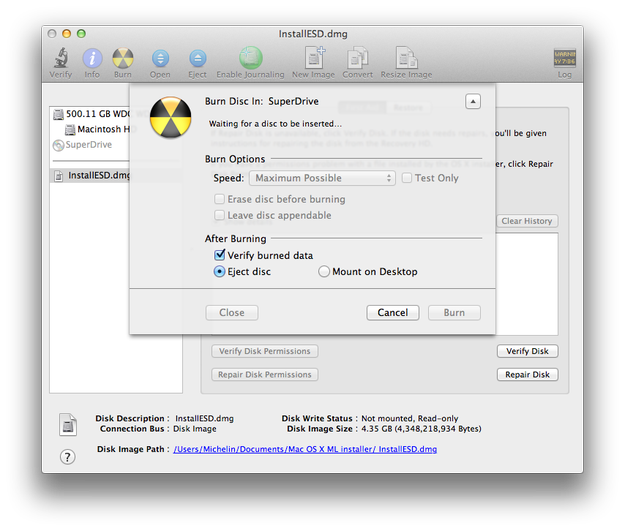Collapse the burn options with triangle button
Screen dimensions: 625x531
point(473,101)
